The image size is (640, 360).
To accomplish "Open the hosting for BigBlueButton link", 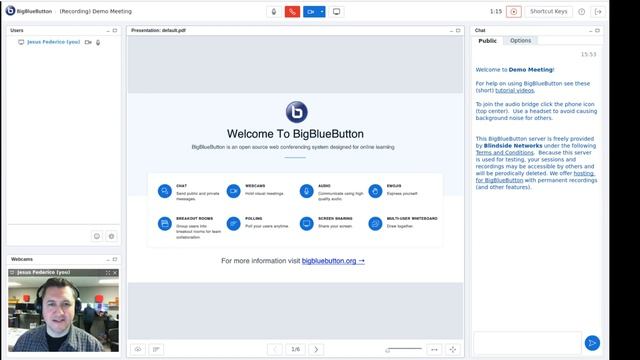I will click(x=535, y=177).
